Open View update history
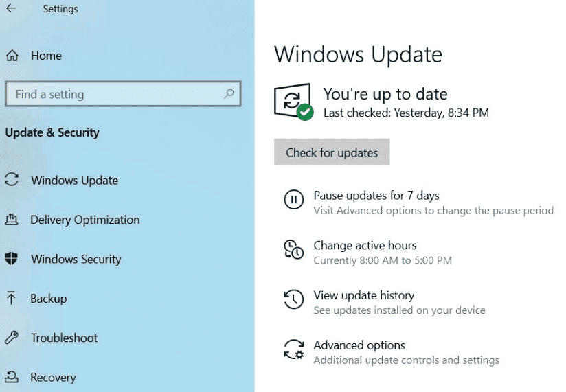 point(364,295)
